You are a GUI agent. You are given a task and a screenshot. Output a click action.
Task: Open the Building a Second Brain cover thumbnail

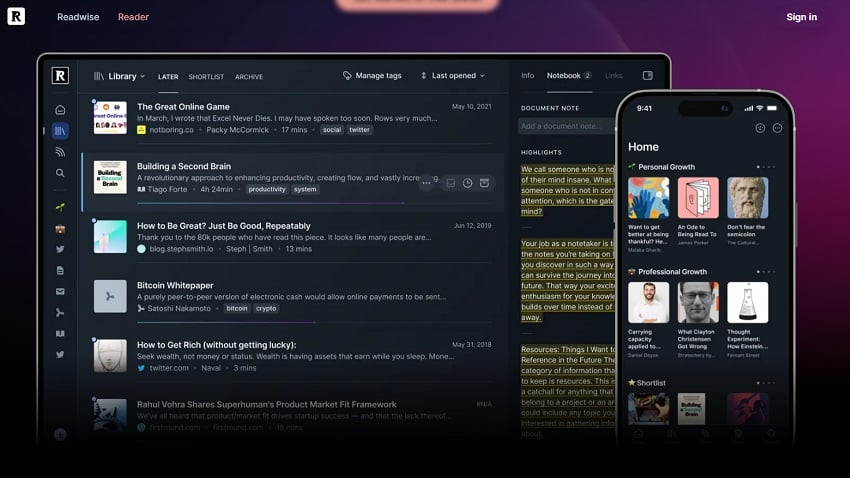110,177
